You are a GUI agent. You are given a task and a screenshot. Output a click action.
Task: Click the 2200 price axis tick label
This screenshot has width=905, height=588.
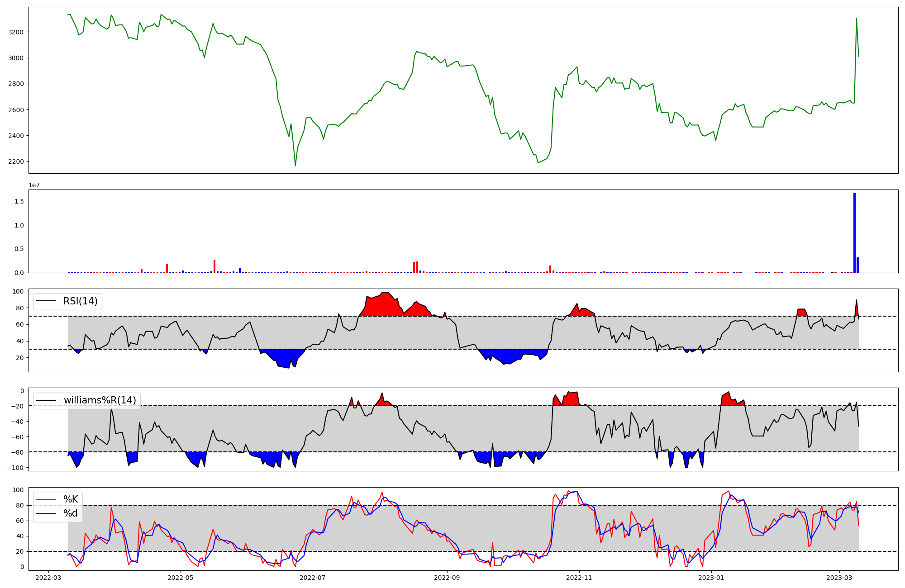coord(16,161)
